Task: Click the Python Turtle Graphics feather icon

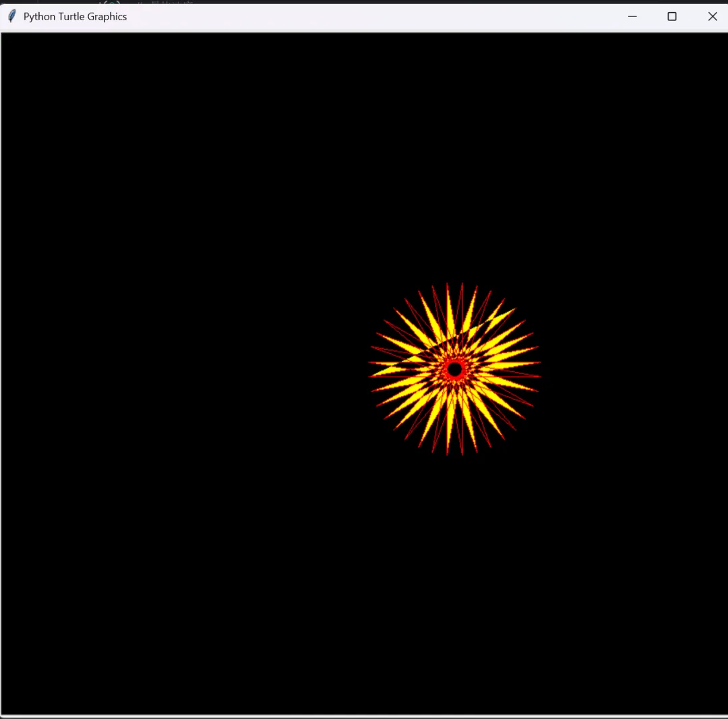Action: (x=12, y=16)
